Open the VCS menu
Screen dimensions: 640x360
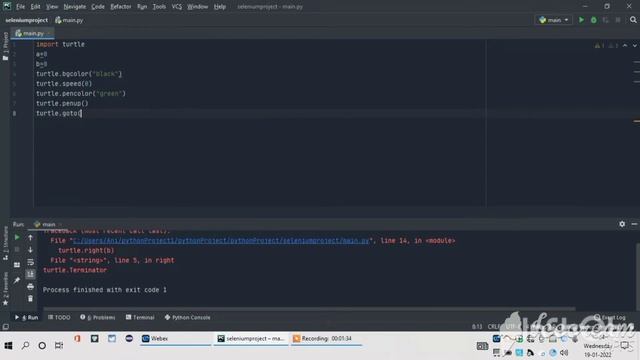pyautogui.click(x=177, y=7)
